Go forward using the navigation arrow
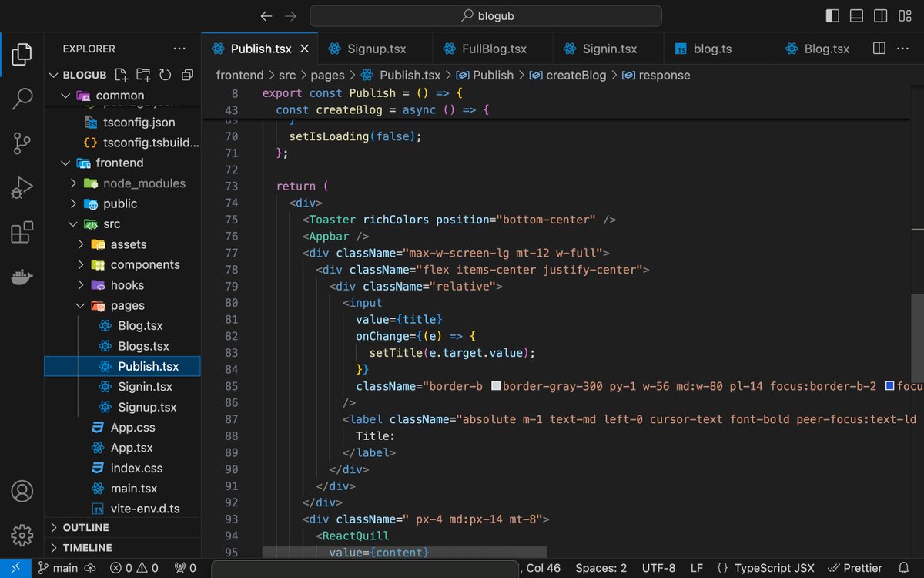The height and width of the screenshot is (578, 924). pyautogui.click(x=290, y=15)
